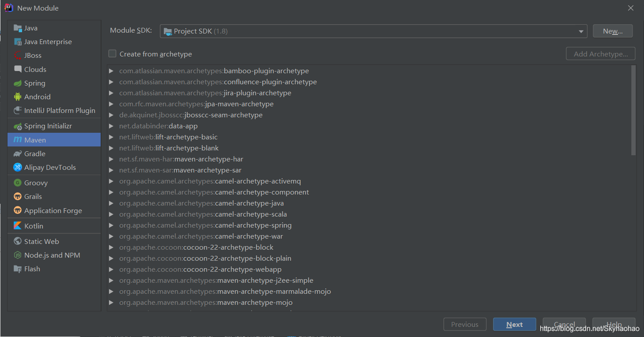
Task: Select maven-archetype-sar entry
Action: click(x=180, y=170)
